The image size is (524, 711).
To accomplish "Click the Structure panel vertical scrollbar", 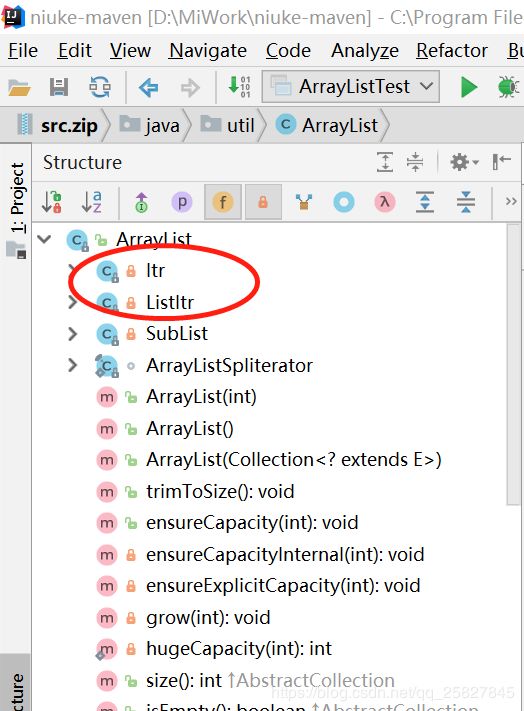I will [x=513, y=364].
